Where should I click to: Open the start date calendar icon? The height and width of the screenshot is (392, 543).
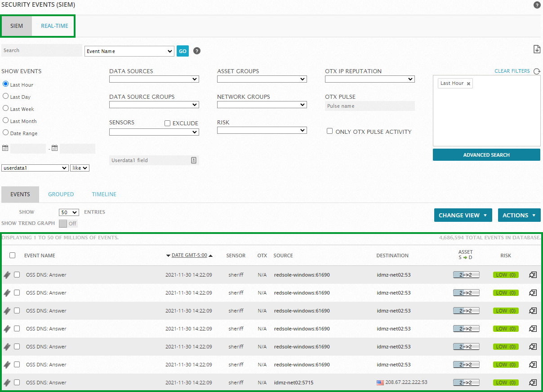coord(5,148)
